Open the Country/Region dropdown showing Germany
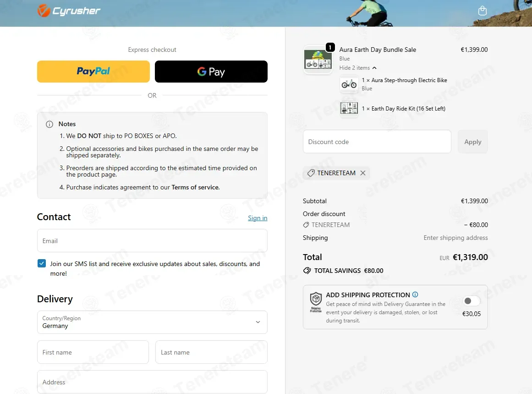The height and width of the screenshot is (394, 532). [x=152, y=322]
